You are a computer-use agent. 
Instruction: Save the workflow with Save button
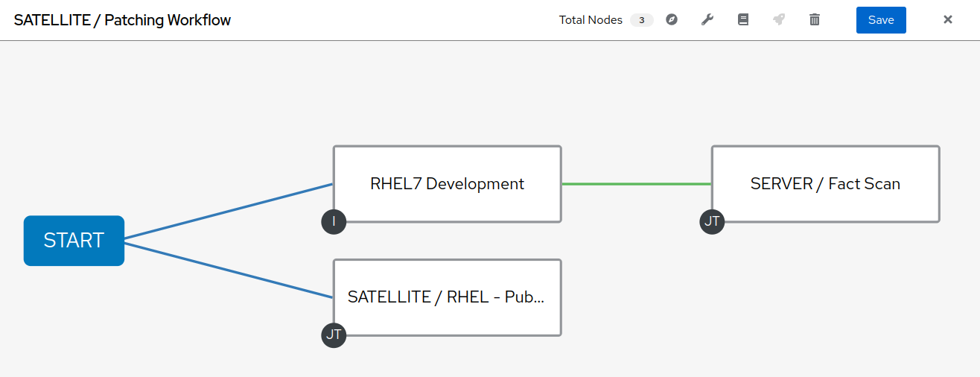point(881,20)
